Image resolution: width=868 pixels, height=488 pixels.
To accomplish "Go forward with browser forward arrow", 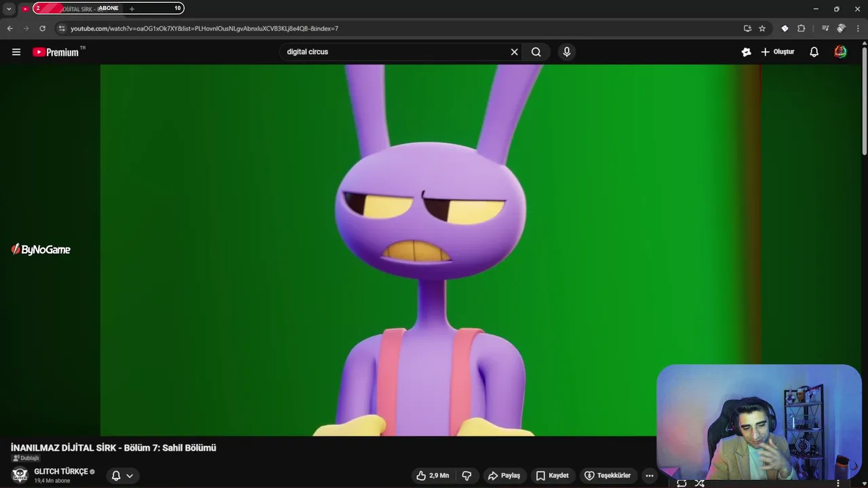I will click(x=26, y=28).
